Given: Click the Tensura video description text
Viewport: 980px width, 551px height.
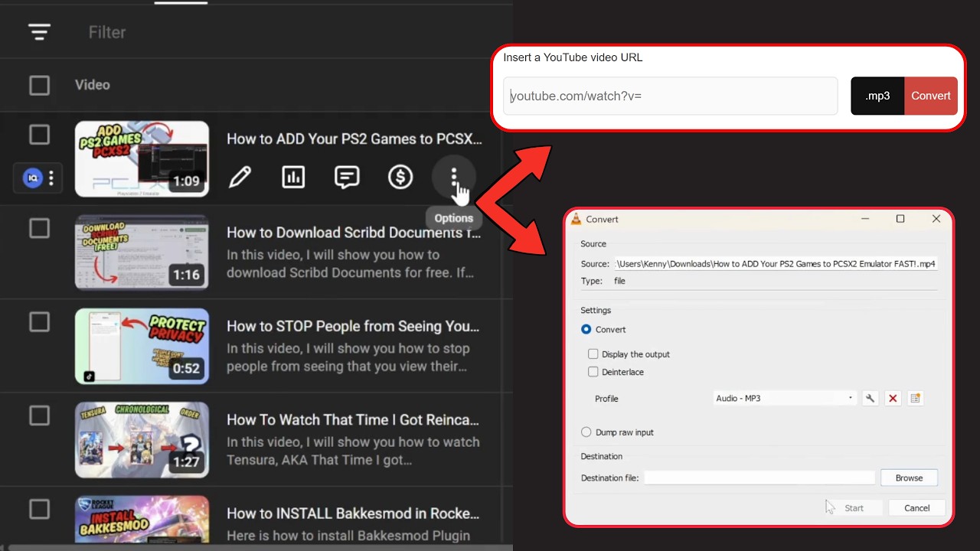Looking at the screenshot, I should (x=353, y=452).
